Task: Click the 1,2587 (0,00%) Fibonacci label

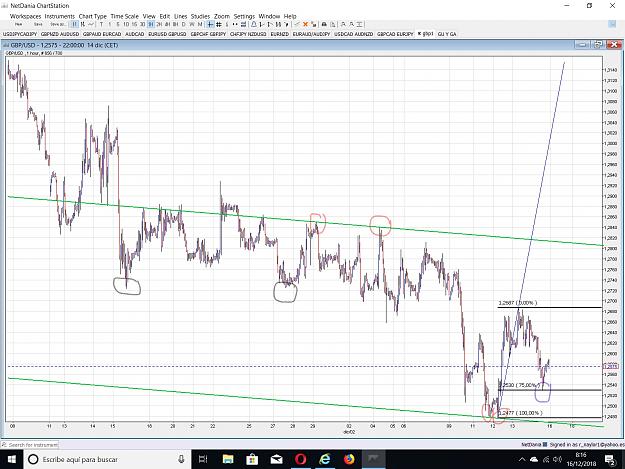Action: tap(517, 303)
